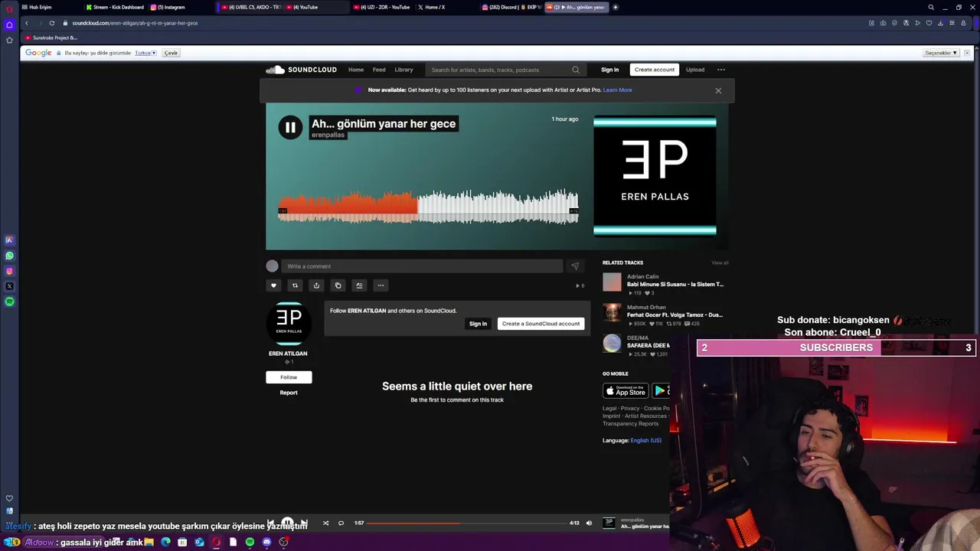Skip to next track in bottom player
980x551 pixels.
point(304,523)
